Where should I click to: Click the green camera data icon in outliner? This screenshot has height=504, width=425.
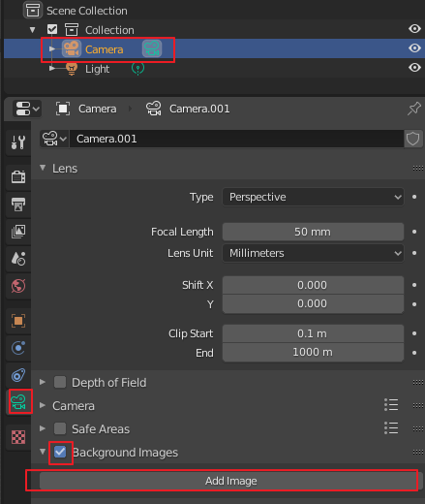point(152,48)
